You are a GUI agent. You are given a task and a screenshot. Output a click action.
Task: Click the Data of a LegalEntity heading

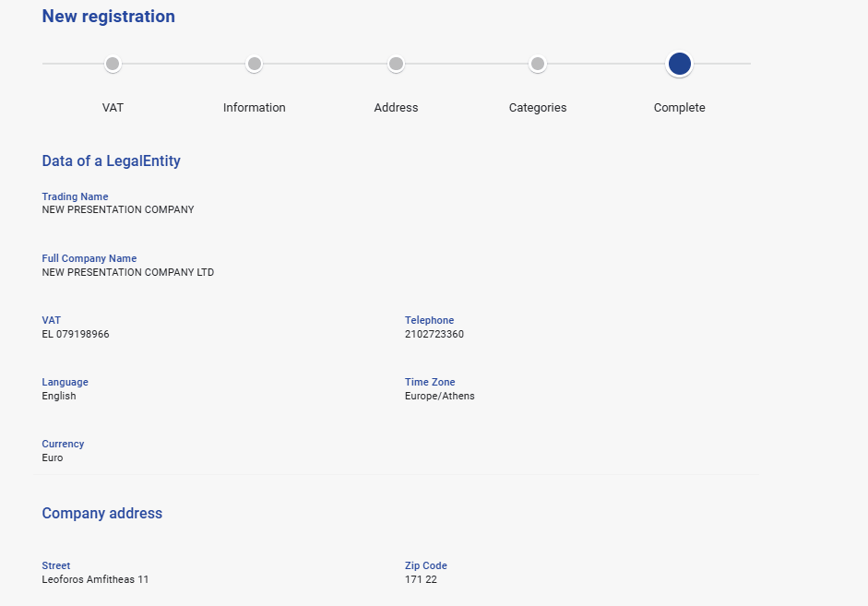(111, 161)
